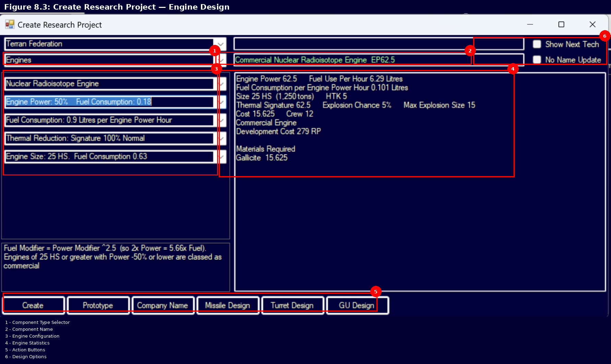Open the Fuel Consumption 0.9 Litres dropdown
The width and height of the screenshot is (611, 364).
tap(221, 120)
